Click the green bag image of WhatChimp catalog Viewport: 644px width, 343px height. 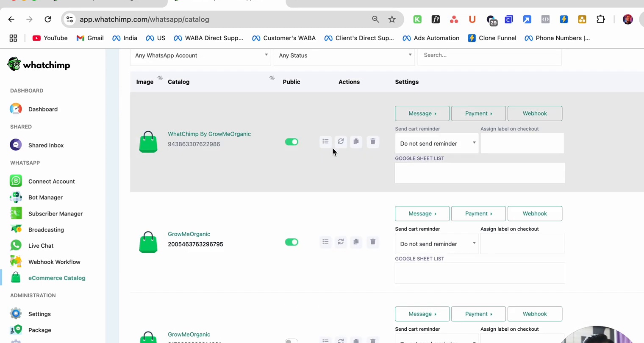(x=148, y=142)
